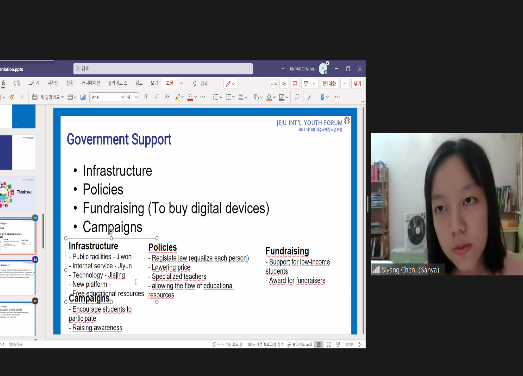Click the shape fill icon
This screenshot has width=523, height=376.
[269, 97]
